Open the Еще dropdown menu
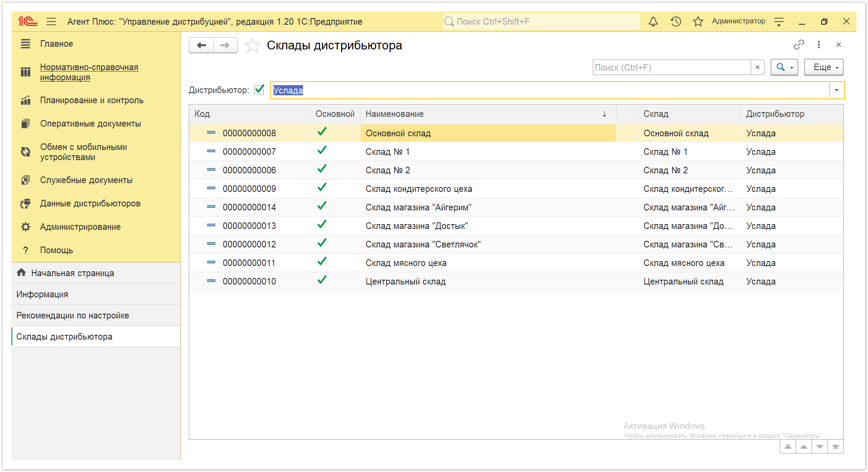The image size is (868, 472). [x=823, y=67]
